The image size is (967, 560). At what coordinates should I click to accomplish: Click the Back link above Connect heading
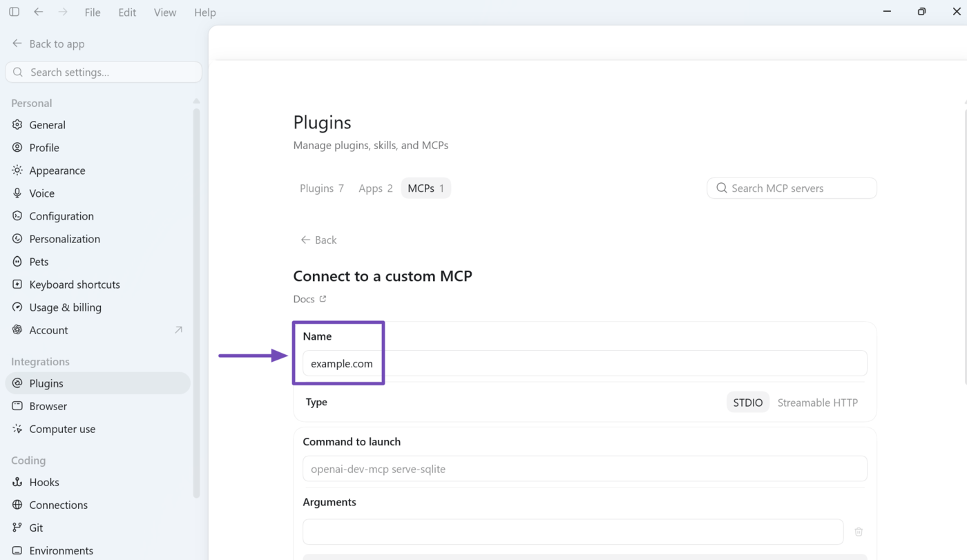coord(318,240)
